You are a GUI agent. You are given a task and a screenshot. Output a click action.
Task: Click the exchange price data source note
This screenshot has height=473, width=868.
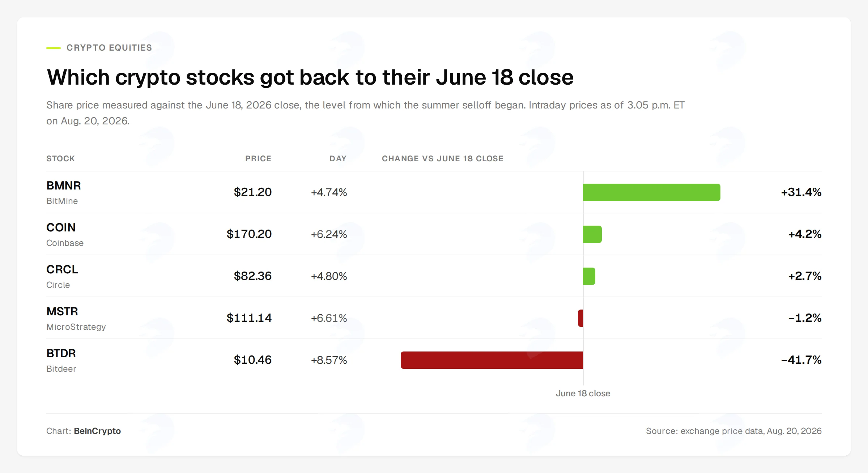pyautogui.click(x=734, y=431)
